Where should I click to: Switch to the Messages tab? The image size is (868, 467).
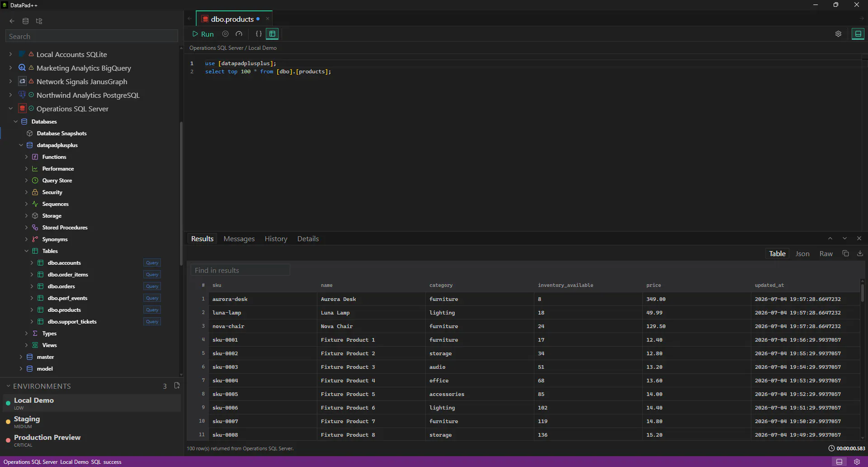click(x=239, y=239)
